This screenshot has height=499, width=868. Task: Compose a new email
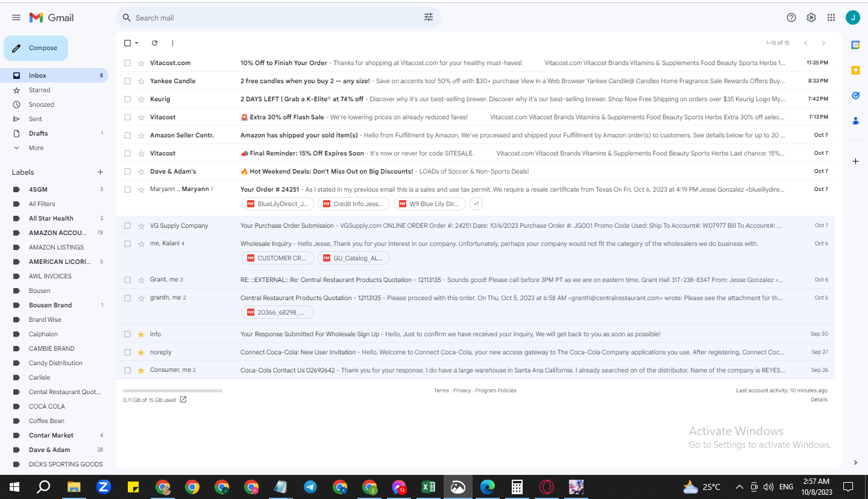36,48
